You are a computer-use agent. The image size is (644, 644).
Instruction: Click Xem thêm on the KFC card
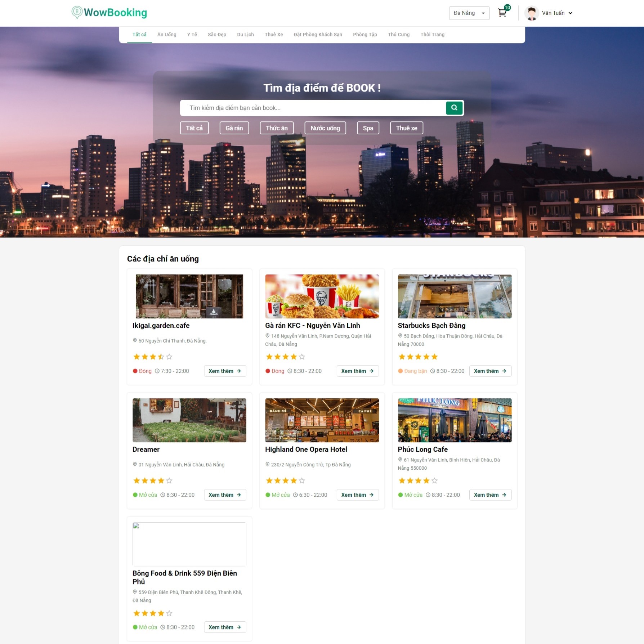pyautogui.click(x=357, y=371)
